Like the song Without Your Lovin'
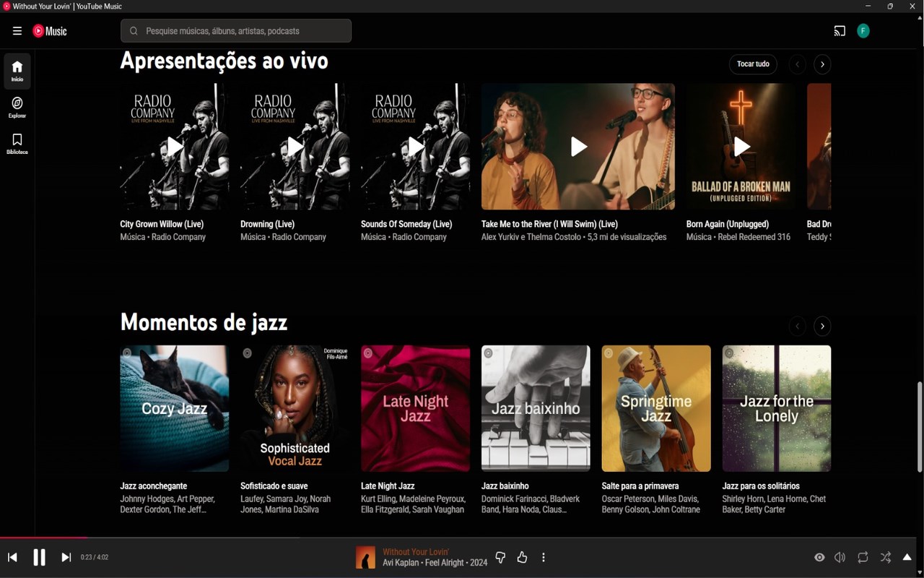The image size is (924, 578). pos(522,557)
